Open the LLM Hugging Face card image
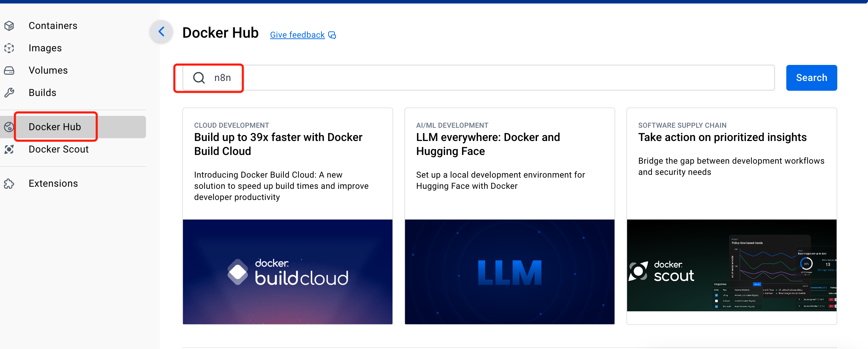The width and height of the screenshot is (868, 349). click(509, 272)
